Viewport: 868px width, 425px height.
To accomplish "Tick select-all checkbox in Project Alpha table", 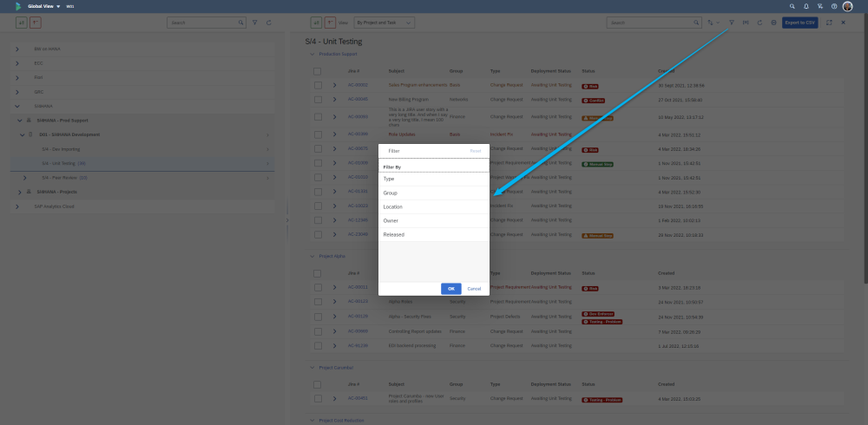I will 317,273.
